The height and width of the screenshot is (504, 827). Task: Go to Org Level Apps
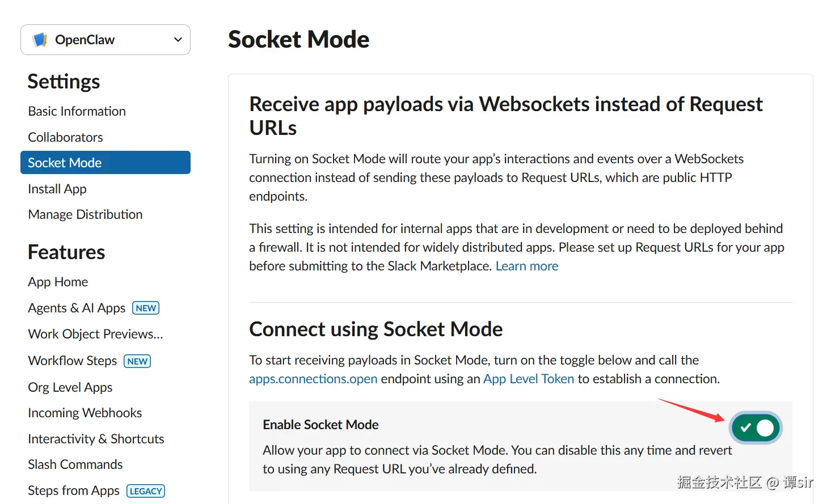[x=70, y=387]
